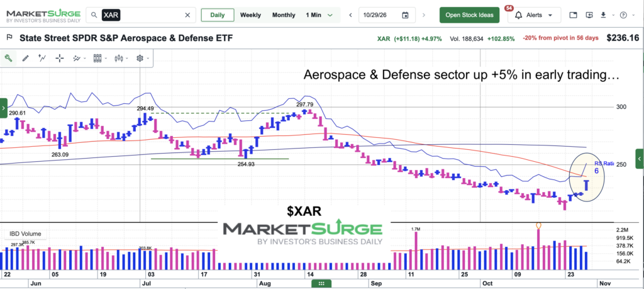
Task: Switch to the Daily chart tab
Action: point(217,15)
